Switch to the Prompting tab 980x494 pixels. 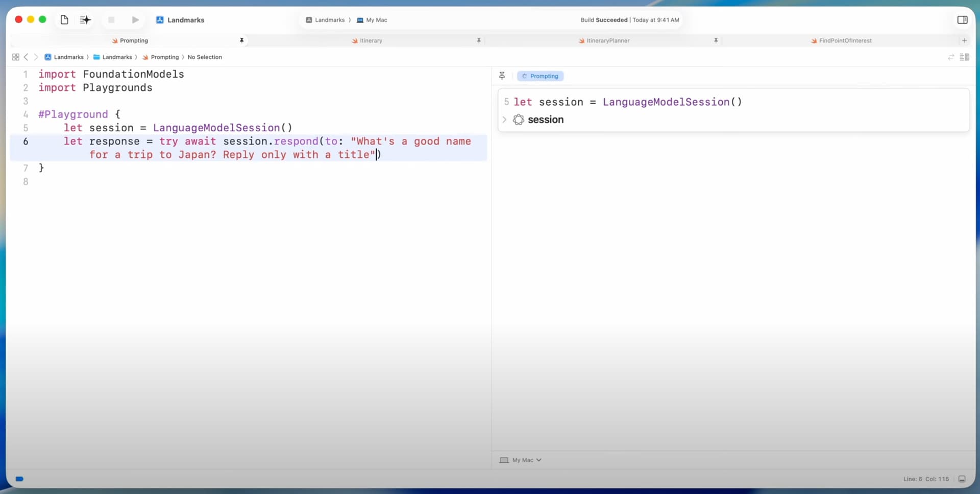(x=130, y=40)
